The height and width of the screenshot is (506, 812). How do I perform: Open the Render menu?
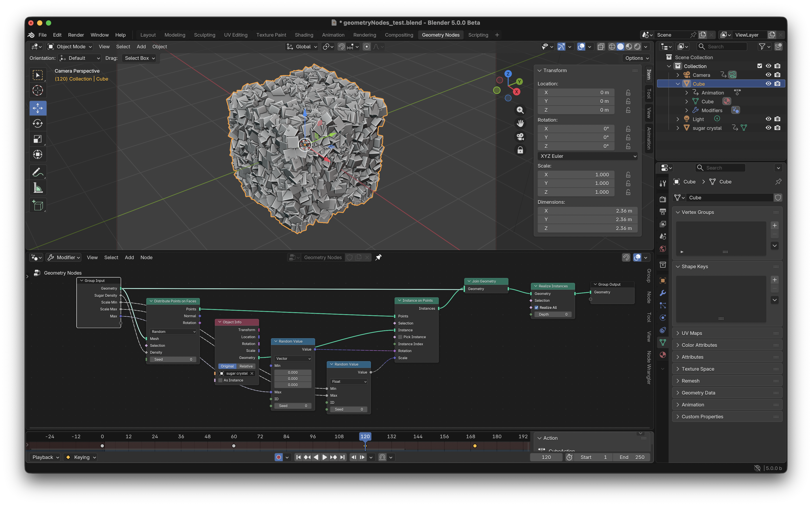[x=76, y=35]
